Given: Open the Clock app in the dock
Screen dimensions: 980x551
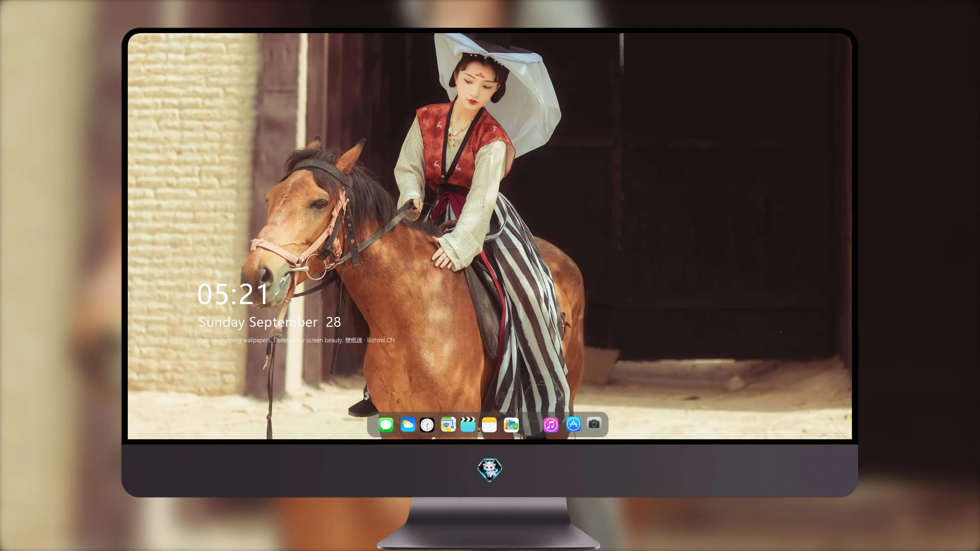Looking at the screenshot, I should pos(427,424).
